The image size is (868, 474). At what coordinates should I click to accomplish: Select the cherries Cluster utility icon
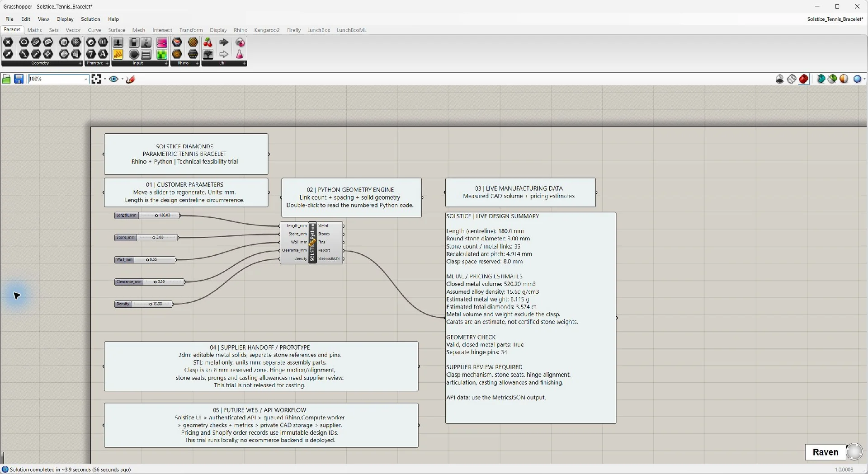point(208,42)
